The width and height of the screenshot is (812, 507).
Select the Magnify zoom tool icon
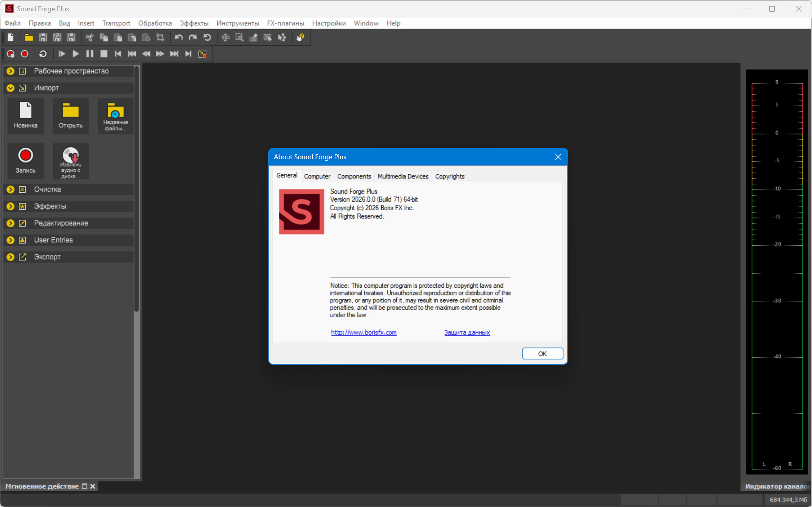click(239, 38)
